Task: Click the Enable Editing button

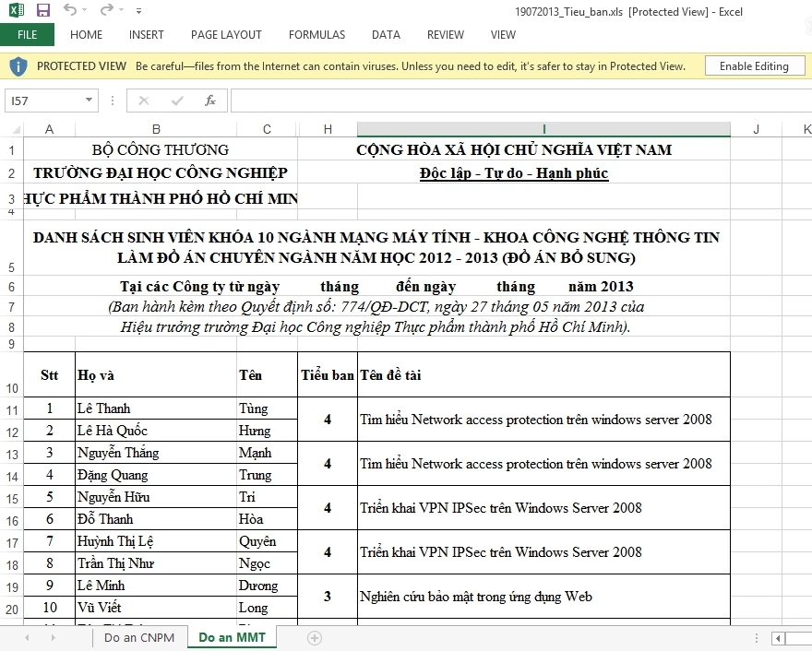Action: coord(756,65)
